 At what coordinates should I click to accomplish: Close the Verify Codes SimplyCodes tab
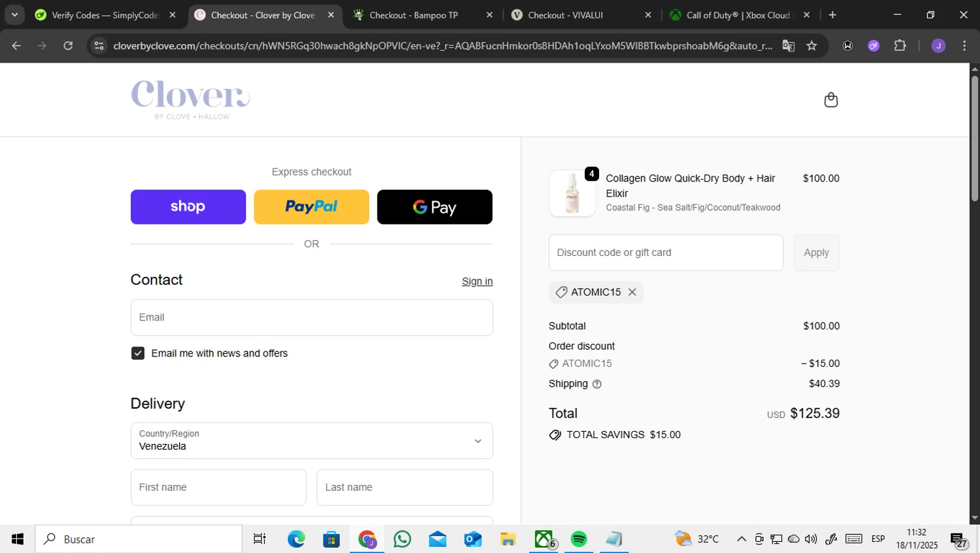(172, 15)
